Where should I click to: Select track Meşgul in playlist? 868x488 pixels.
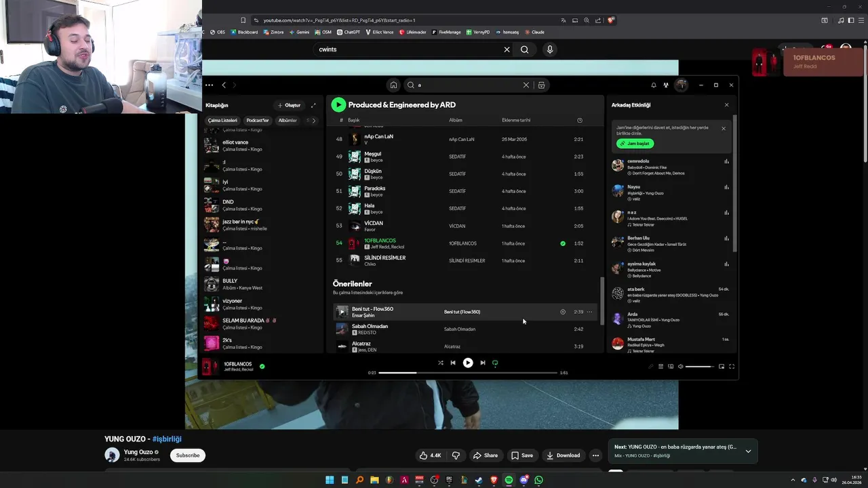pos(467,157)
